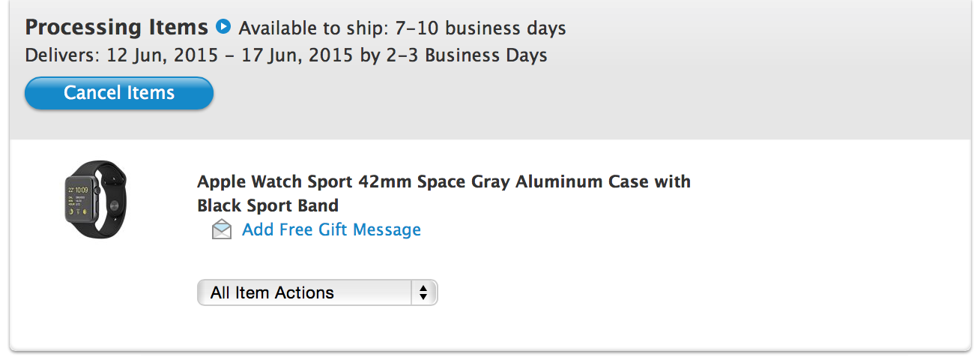The width and height of the screenshot is (980, 363).
Task: Click the Black Sport Band text line
Action: (x=267, y=205)
